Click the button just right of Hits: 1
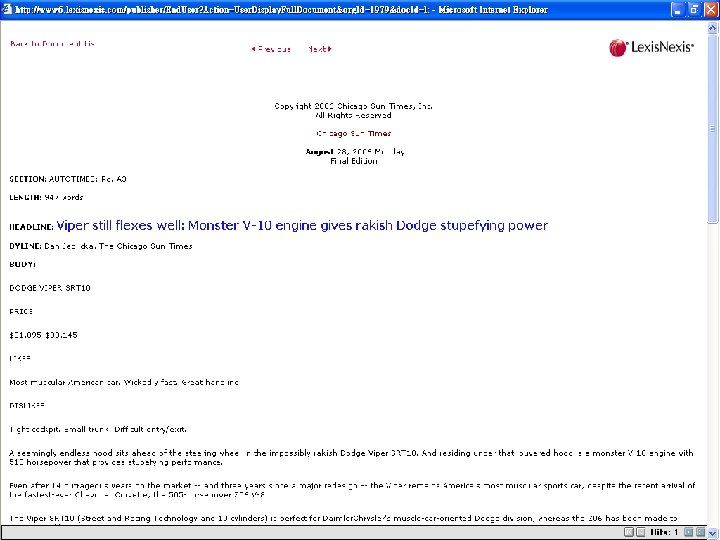The height and width of the screenshot is (540, 720). pyautogui.click(x=688, y=532)
